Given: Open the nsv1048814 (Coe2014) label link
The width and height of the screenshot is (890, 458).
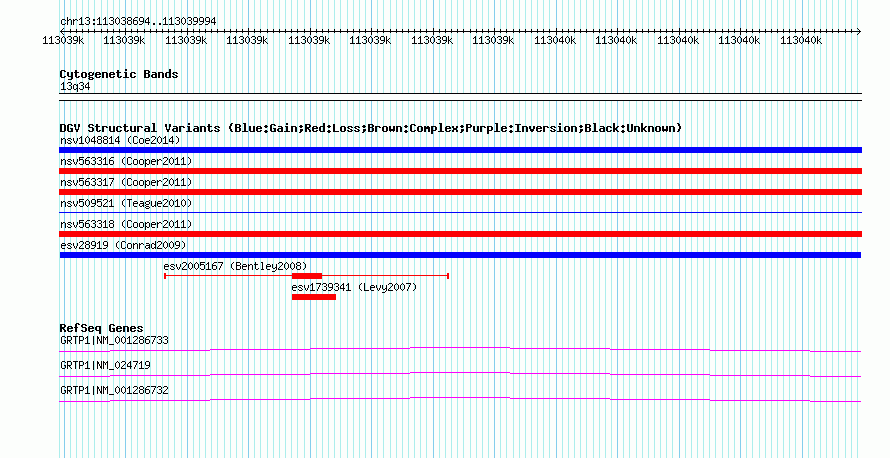Looking at the screenshot, I should pos(120,140).
